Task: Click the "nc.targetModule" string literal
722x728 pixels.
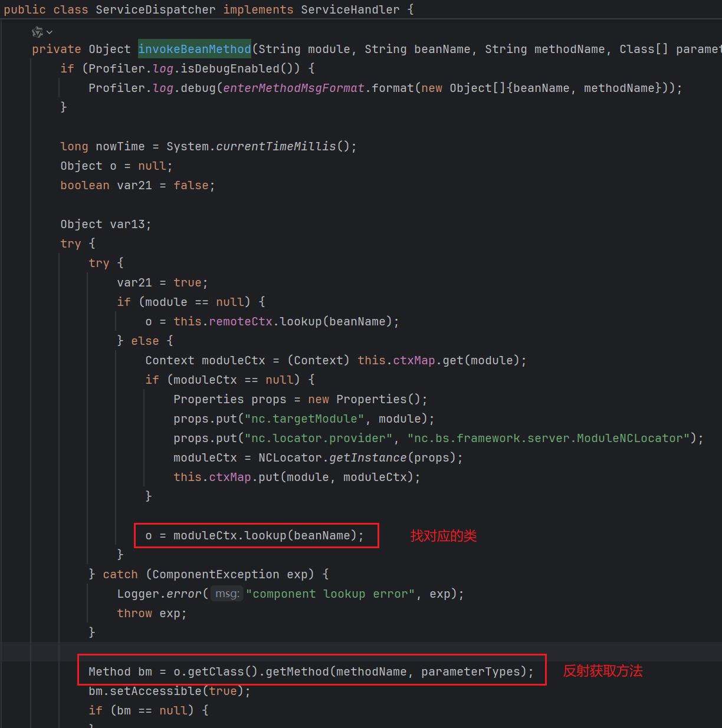Action: (x=304, y=419)
